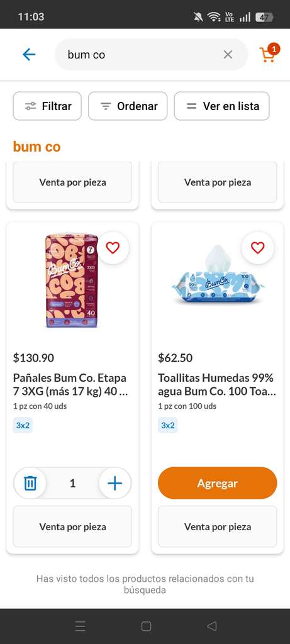Clear the search text with X icon

click(x=228, y=54)
